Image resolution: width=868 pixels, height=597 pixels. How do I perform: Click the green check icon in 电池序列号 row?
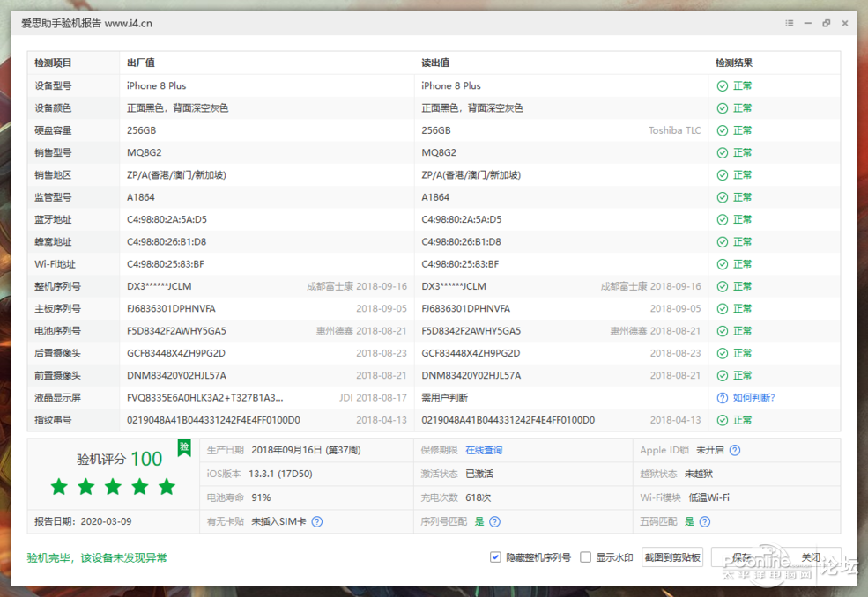(x=723, y=331)
